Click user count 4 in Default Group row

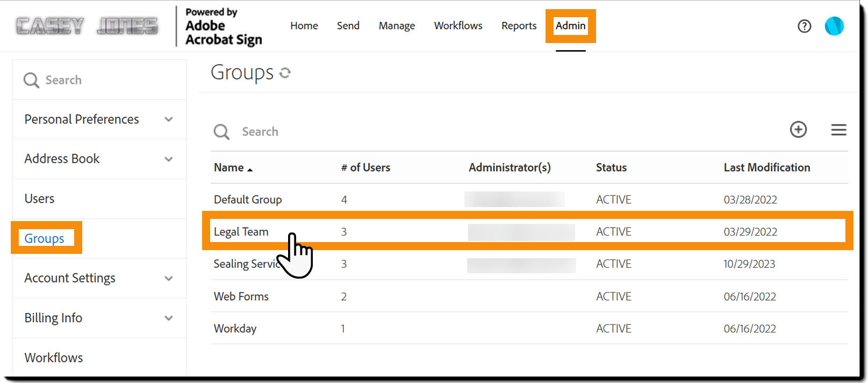pos(344,200)
